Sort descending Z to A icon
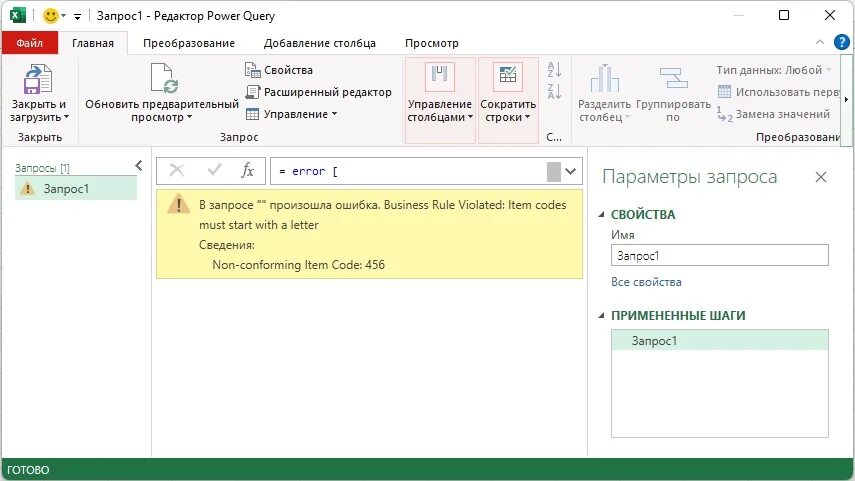 click(554, 91)
